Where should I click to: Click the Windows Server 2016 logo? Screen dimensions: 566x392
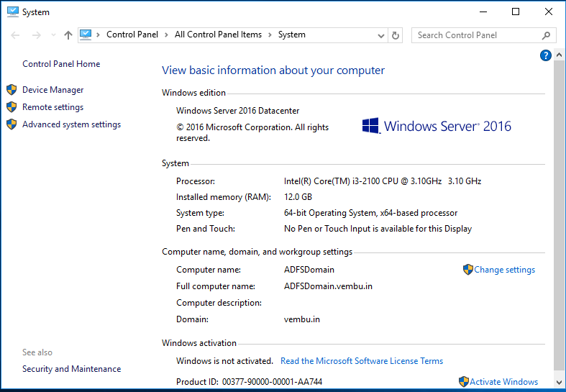tap(437, 126)
